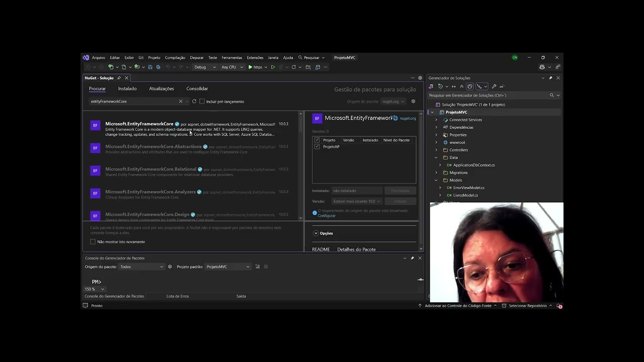
Task: Toggle Não mostrar isto novamente checkbox
Action: (93, 242)
